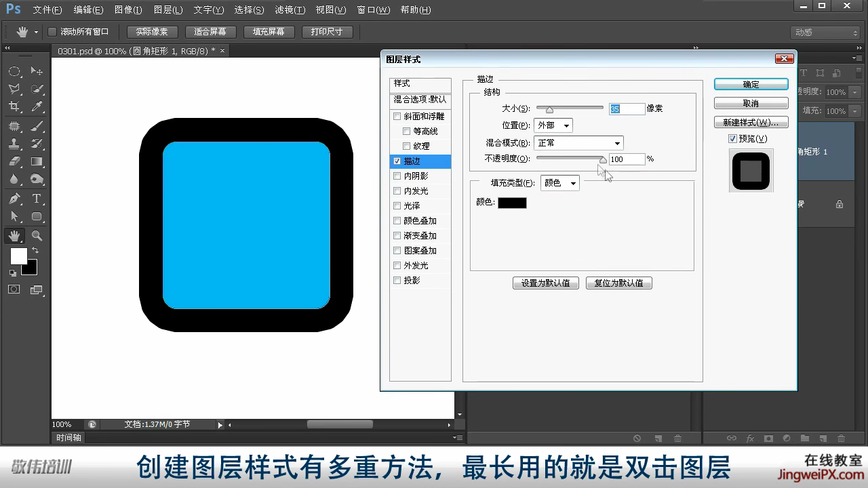
Task: Select the Crop tool
Action: pyautogui.click(x=14, y=106)
